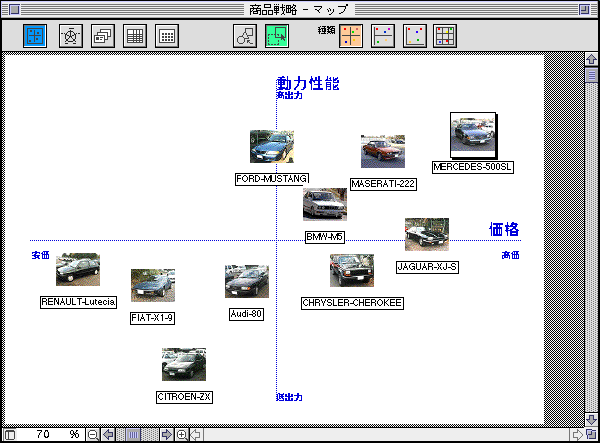Click the 動力性能 axis title

(308, 83)
